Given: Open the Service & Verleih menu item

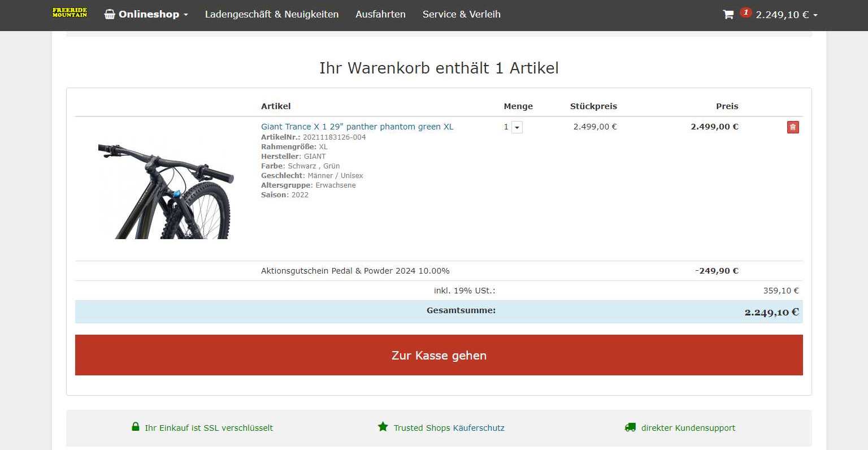Looking at the screenshot, I should tap(461, 15).
